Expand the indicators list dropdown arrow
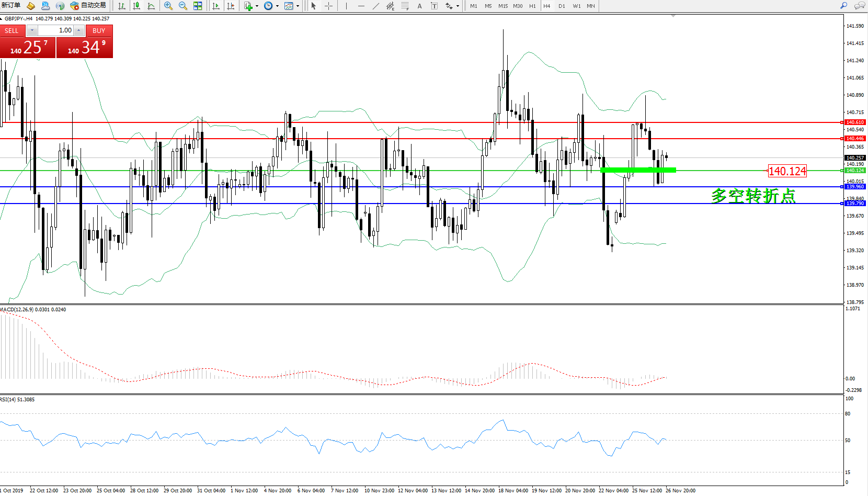 pyautogui.click(x=257, y=6)
